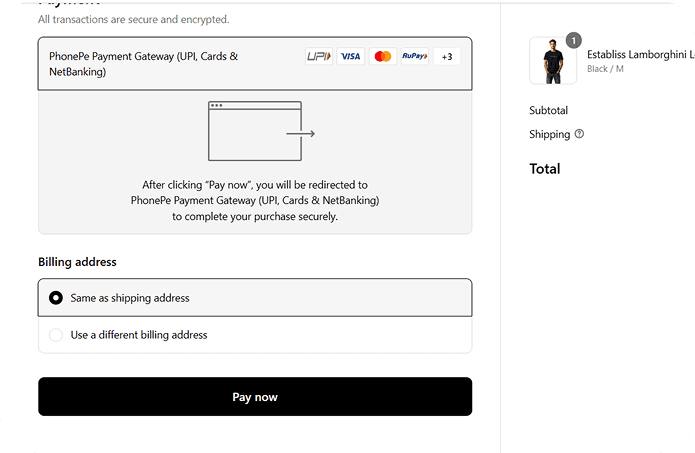This screenshot has width=695, height=453.
Task: Show the +3 more payment methods badge
Action: point(446,57)
